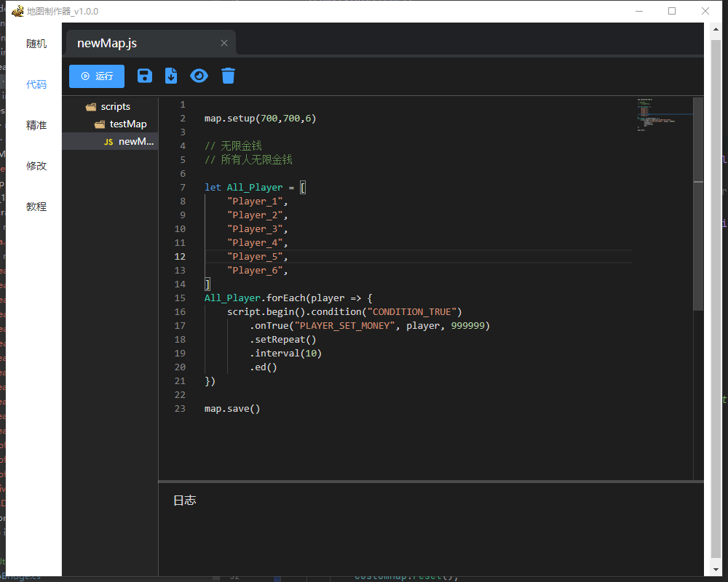Collapse the scripts folder
Image resolution: width=728 pixels, height=582 pixels.
coord(115,106)
